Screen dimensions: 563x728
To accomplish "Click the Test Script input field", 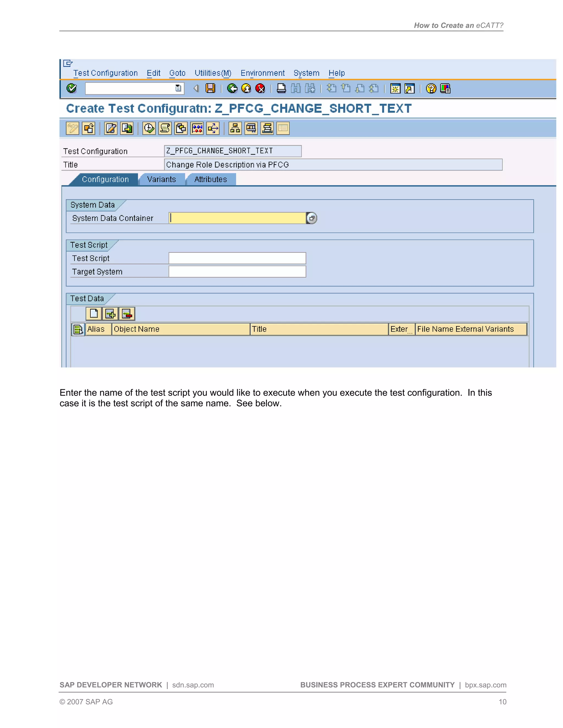I will pos(238,258).
